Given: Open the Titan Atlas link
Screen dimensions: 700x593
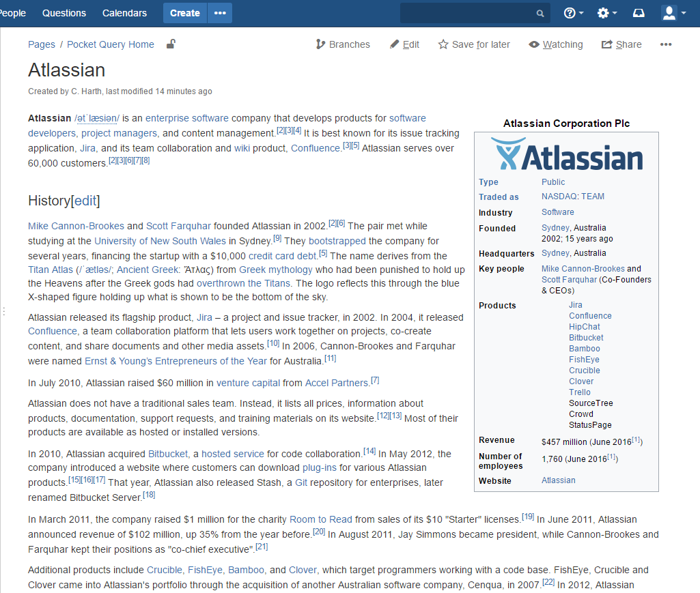Looking at the screenshot, I should click(51, 270).
